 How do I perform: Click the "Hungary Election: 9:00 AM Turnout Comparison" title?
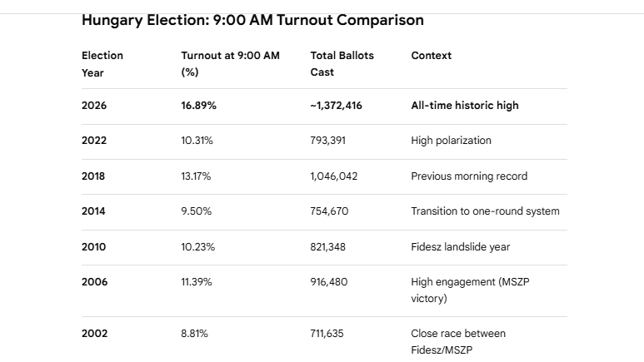click(x=252, y=20)
